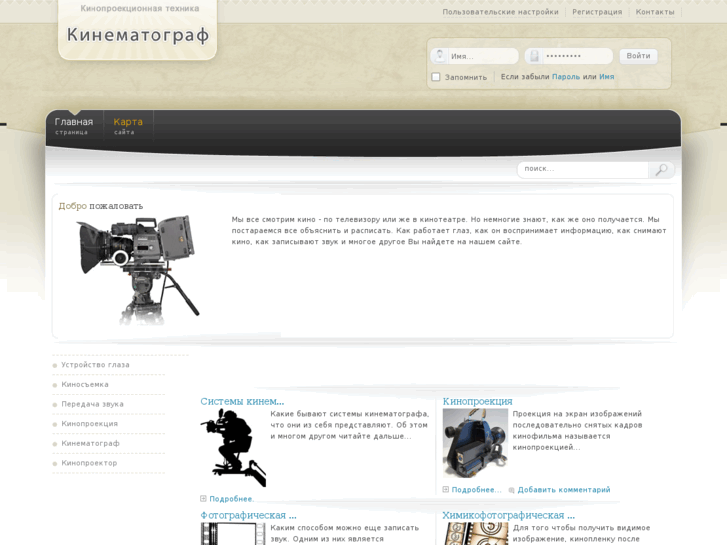Focus the password input field
This screenshot has height=545, width=727.
[x=569, y=56]
